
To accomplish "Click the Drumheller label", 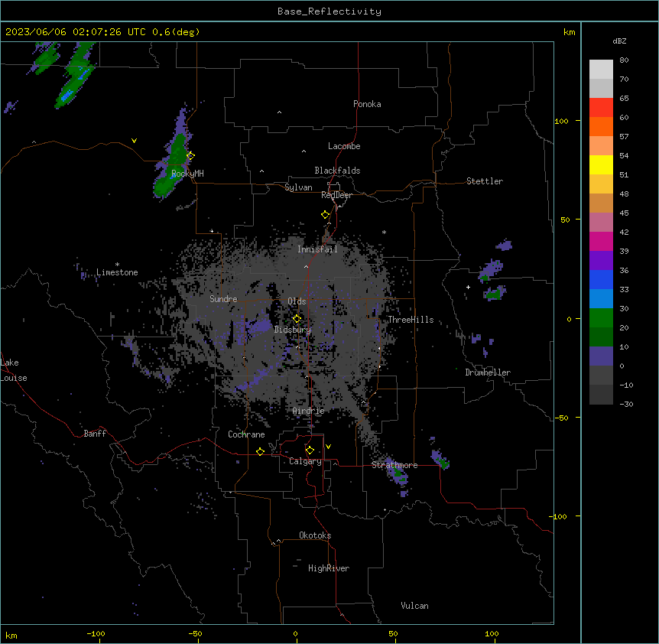I will [488, 372].
